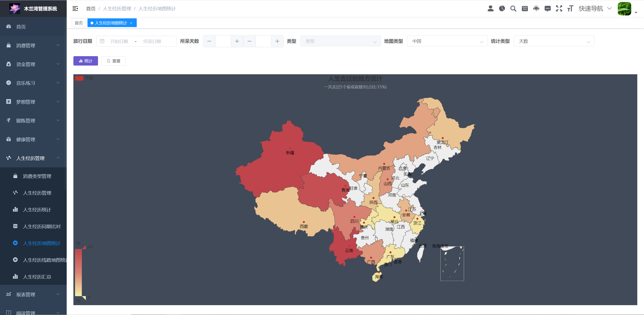Expand the 统计类型 dropdown showing 天数
Screen dimensions: 644x315
pos(554,41)
